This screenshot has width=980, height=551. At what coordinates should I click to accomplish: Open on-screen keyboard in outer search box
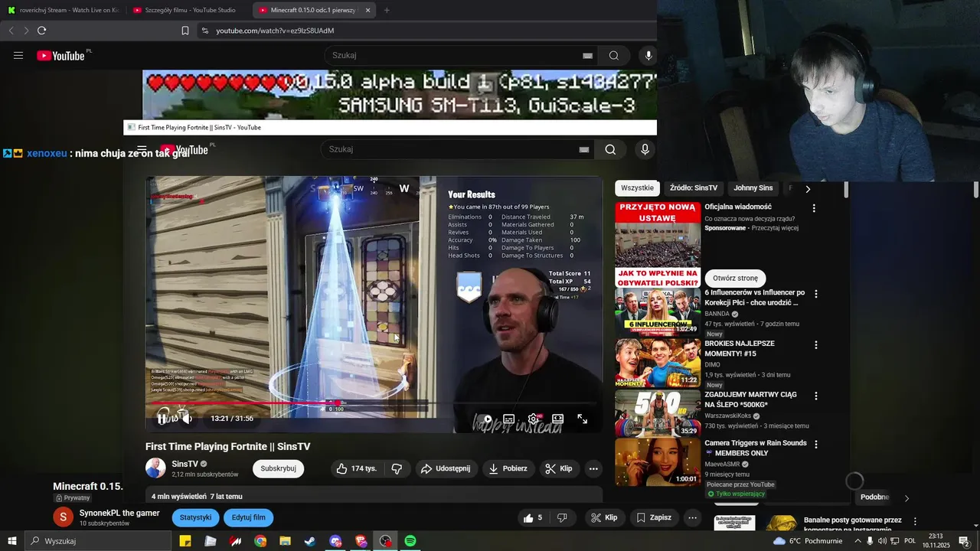point(587,55)
